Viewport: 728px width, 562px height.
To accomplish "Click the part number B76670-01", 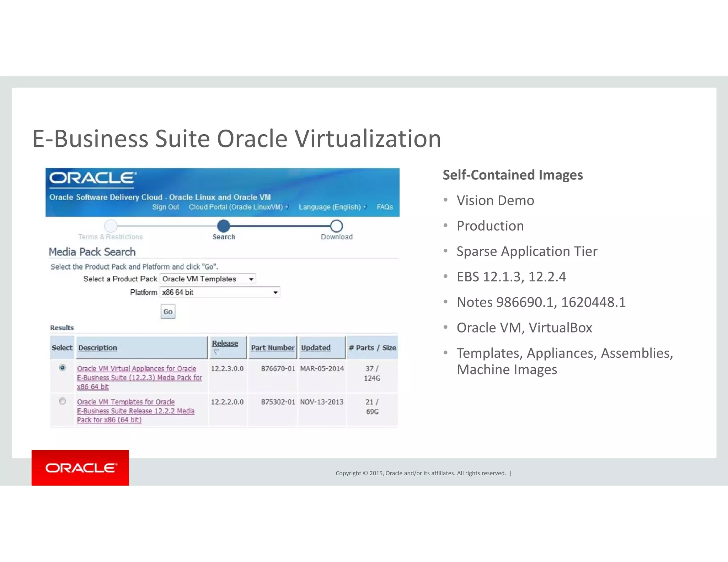I will [x=278, y=369].
